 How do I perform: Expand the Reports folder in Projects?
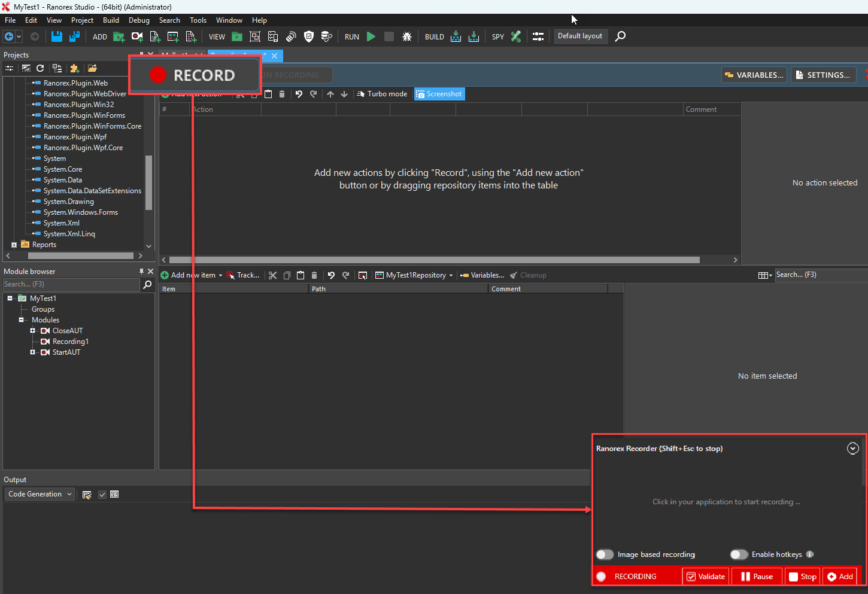tap(14, 245)
